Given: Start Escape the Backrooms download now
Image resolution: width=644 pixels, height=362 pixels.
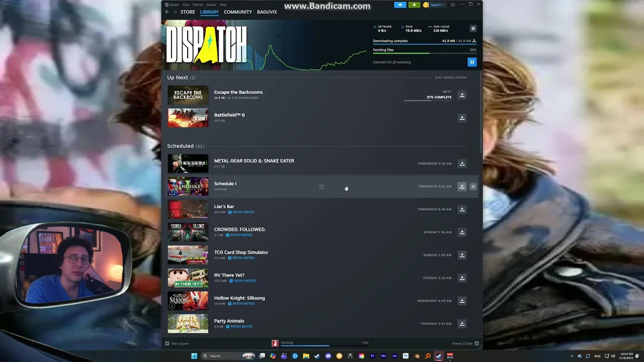Looking at the screenshot, I should pos(462,95).
